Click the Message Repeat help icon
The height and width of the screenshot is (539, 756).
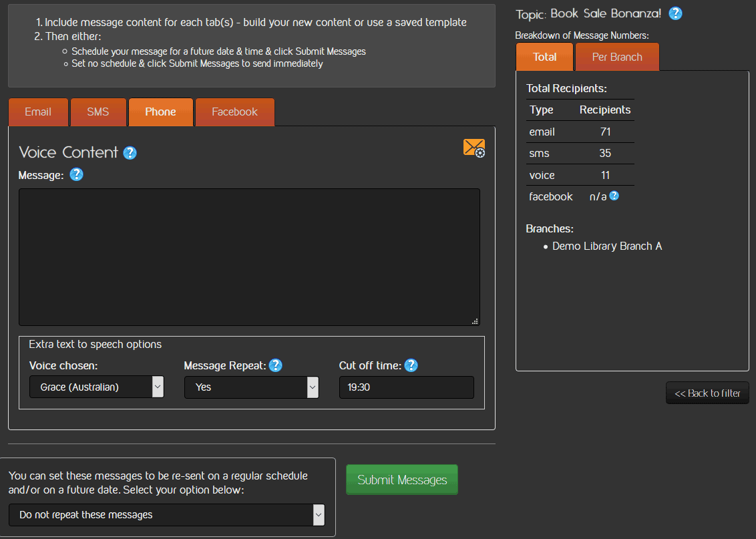(x=275, y=365)
